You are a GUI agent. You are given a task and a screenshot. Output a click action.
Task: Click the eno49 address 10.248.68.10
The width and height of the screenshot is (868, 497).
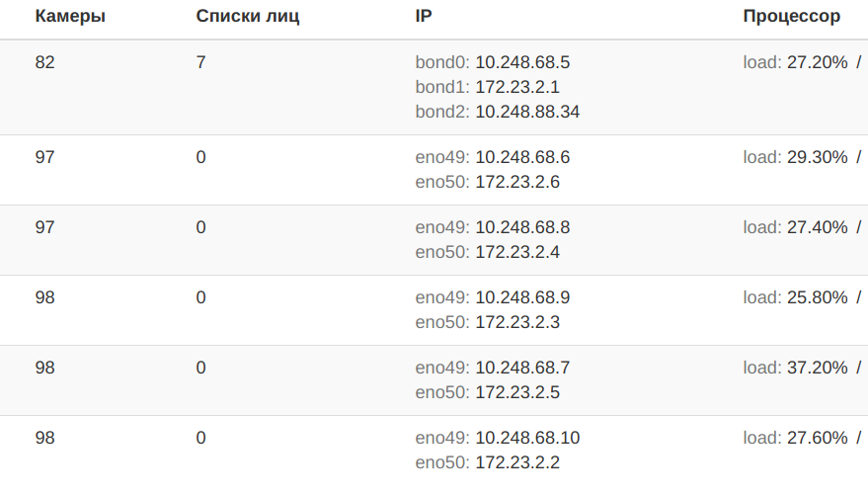click(527, 438)
